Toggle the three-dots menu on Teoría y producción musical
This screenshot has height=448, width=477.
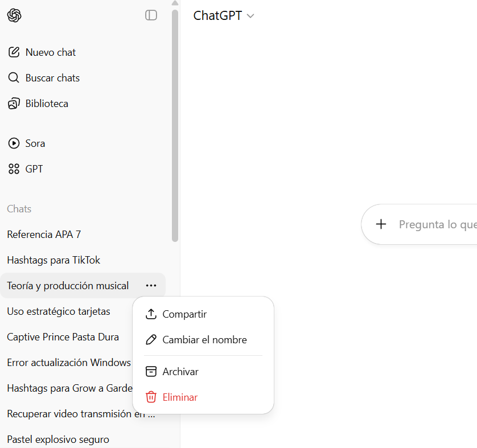[151, 286]
